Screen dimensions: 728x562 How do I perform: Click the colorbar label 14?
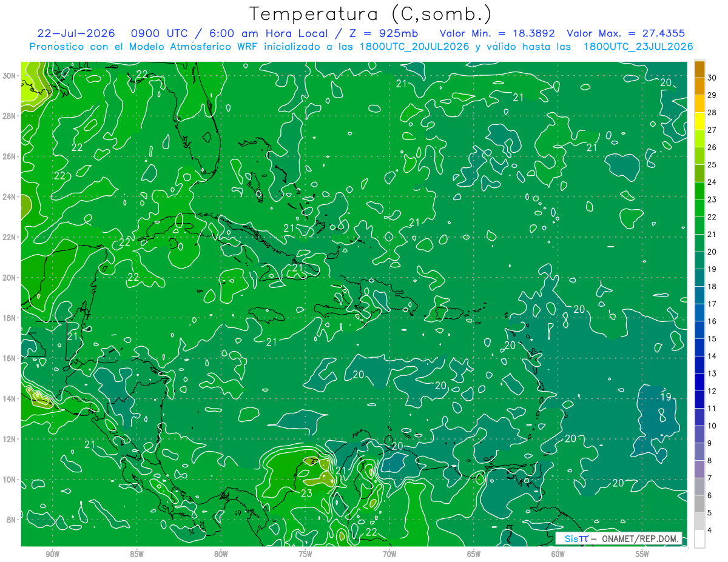point(712,356)
